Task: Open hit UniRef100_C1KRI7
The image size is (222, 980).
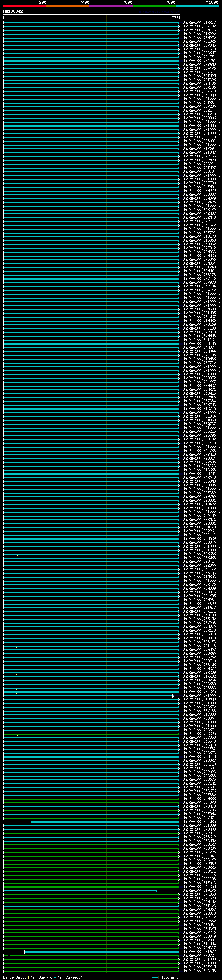Action: tap(199, 23)
